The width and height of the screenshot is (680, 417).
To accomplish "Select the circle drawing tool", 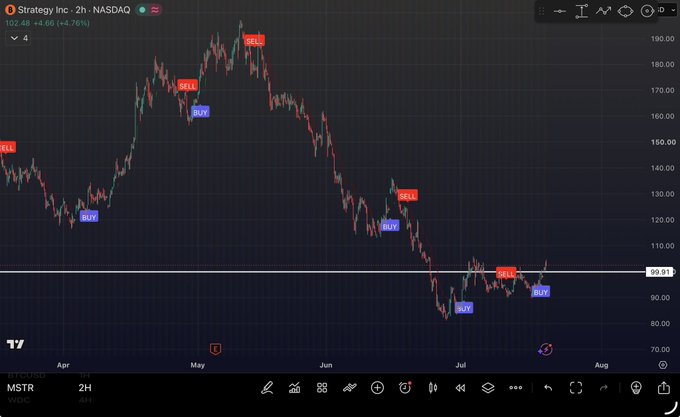I will [647, 11].
